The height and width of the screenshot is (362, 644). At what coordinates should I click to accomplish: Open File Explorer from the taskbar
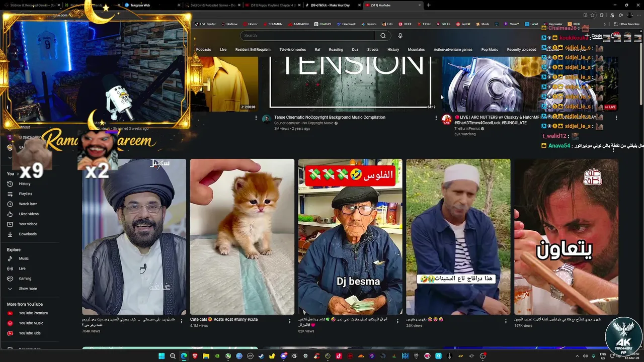coord(206,356)
